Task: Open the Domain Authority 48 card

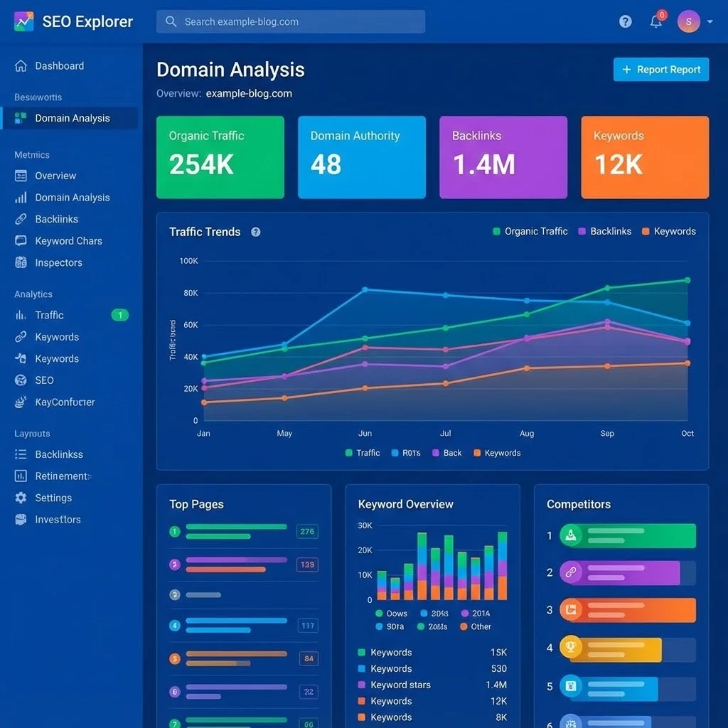Action: [x=362, y=157]
